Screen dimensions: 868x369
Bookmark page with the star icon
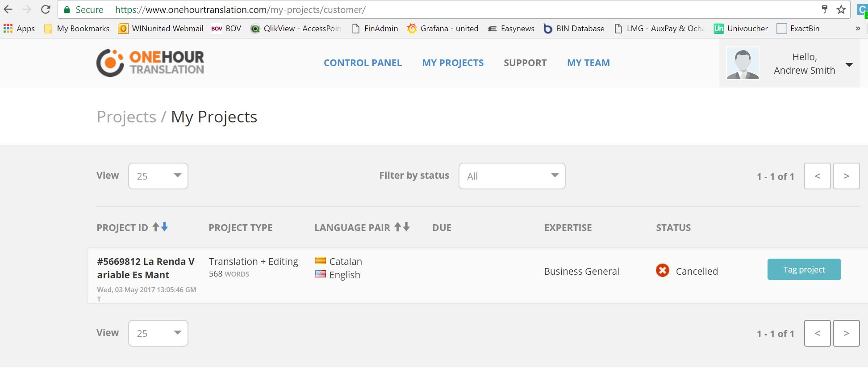(841, 9)
